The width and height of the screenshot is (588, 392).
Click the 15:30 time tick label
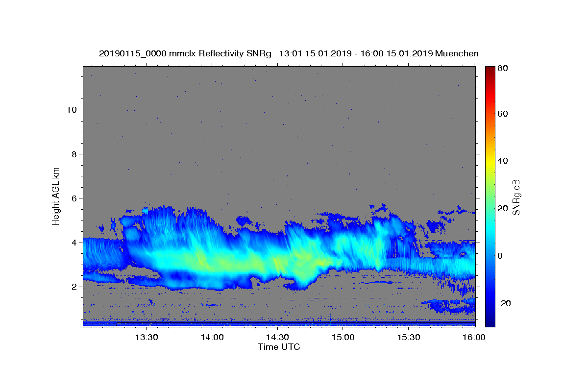[x=409, y=337]
